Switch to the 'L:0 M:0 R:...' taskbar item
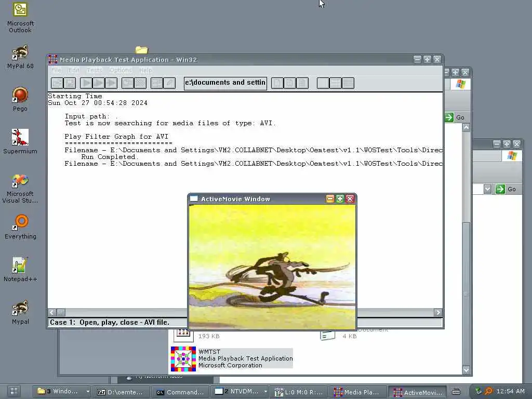Viewport: 532px width, 399px height. [299, 392]
